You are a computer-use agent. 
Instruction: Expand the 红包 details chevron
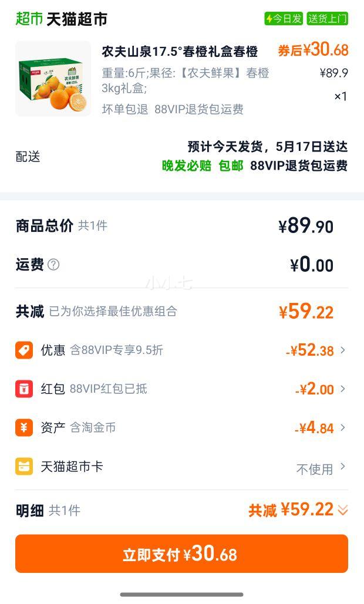(343, 389)
